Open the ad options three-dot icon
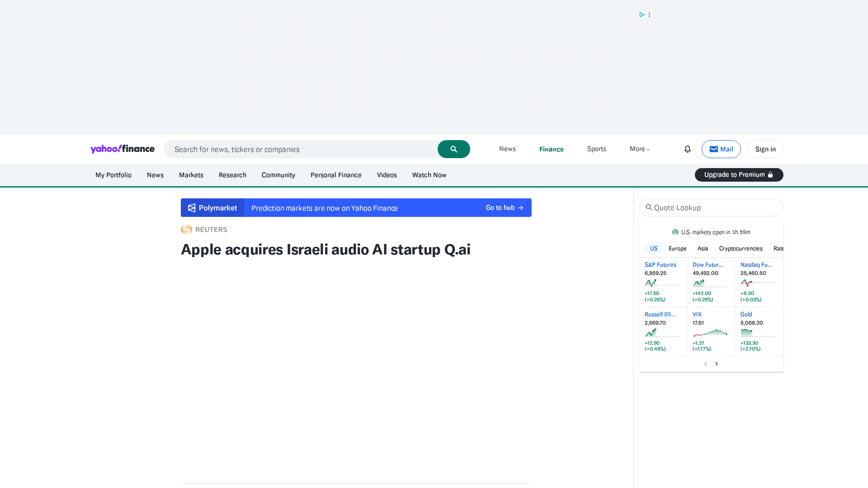The width and height of the screenshot is (868, 488). (650, 15)
